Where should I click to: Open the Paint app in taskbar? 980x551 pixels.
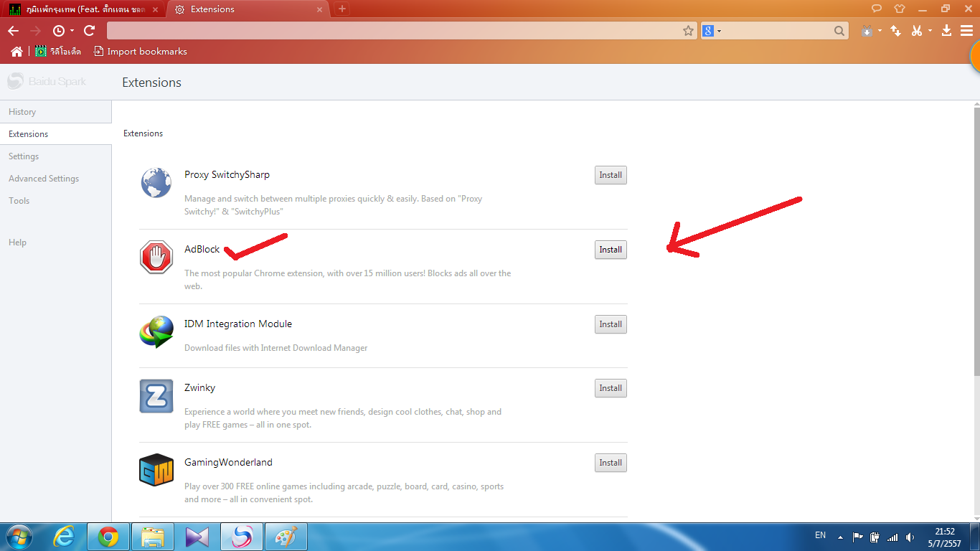pos(286,537)
